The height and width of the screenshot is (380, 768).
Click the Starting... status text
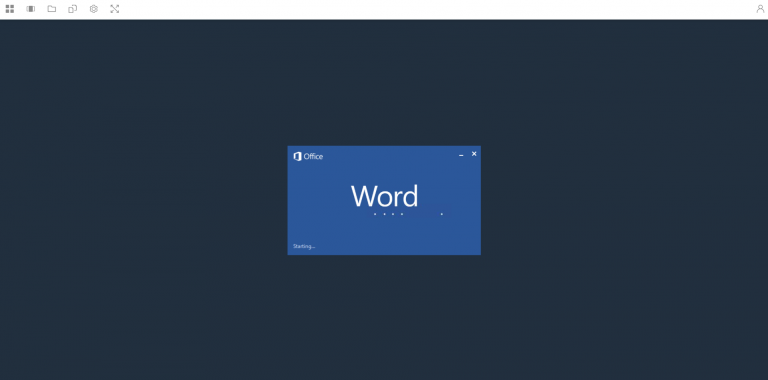pos(304,246)
